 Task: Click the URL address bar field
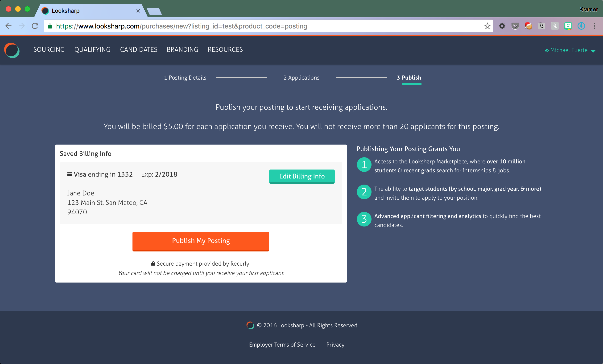[x=268, y=26]
